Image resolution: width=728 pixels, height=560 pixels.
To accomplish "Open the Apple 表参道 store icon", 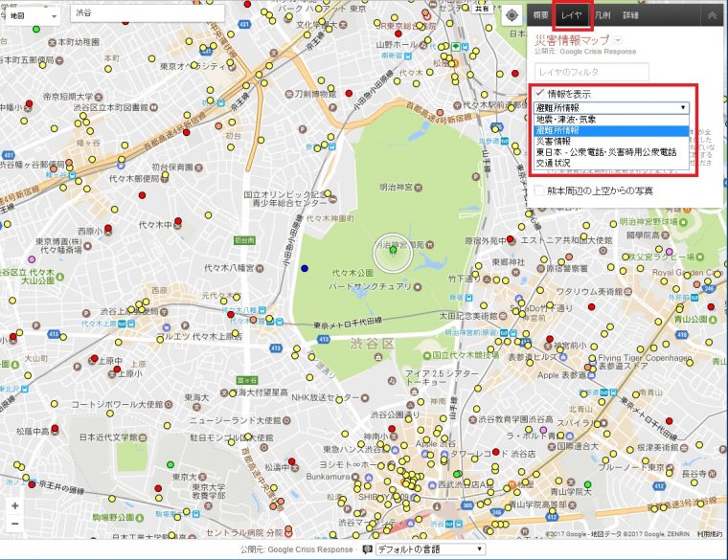I will click(x=591, y=375).
